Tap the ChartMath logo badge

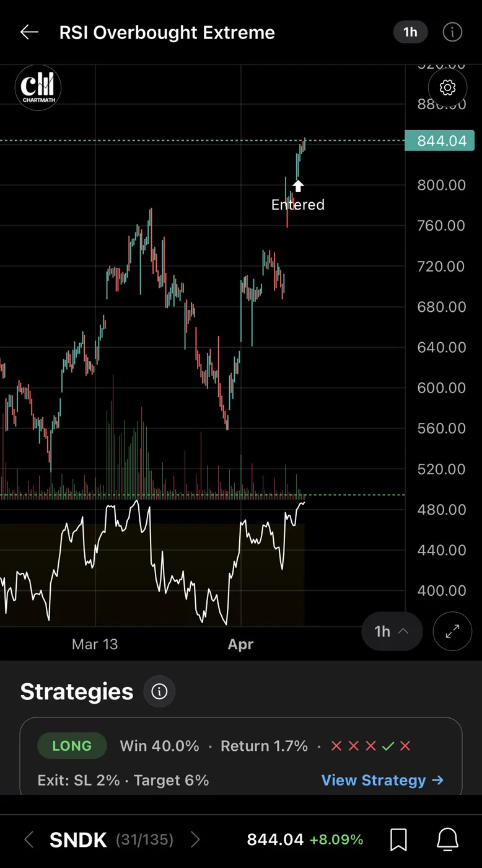[38, 87]
